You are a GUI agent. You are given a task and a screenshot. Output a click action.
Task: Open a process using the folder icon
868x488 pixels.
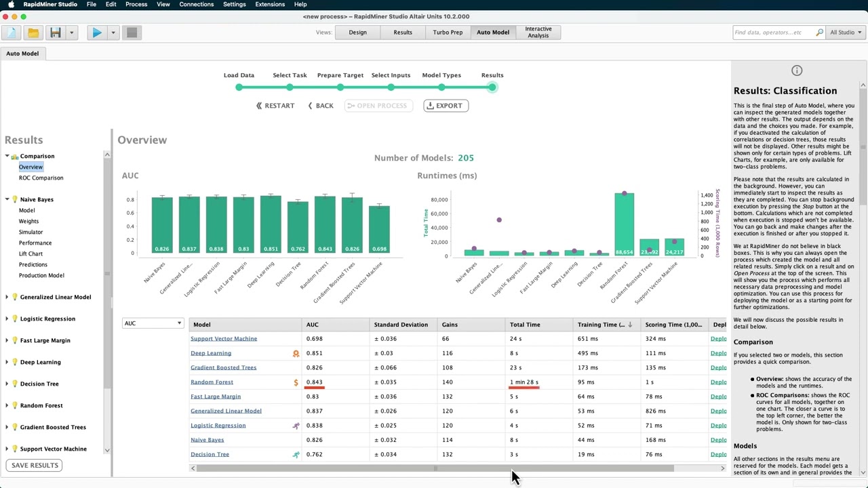click(x=33, y=33)
